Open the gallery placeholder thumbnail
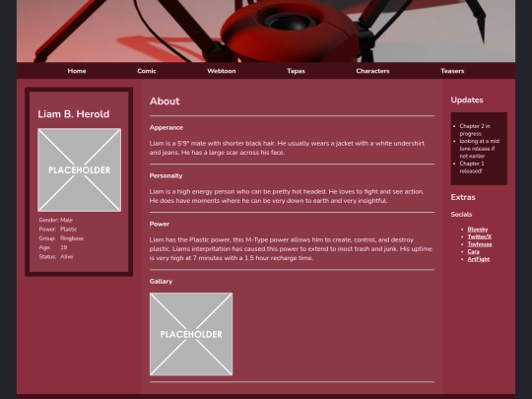The image size is (532, 399). tap(191, 334)
